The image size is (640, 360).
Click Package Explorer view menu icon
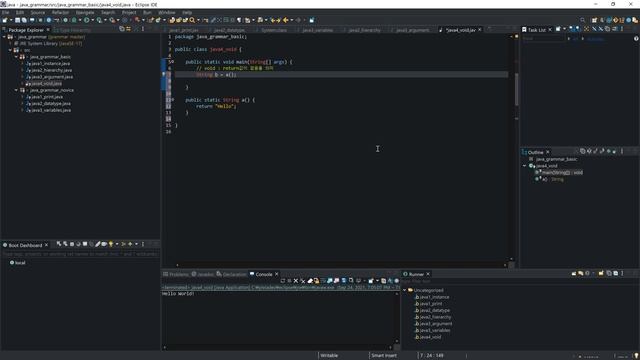[143, 29]
